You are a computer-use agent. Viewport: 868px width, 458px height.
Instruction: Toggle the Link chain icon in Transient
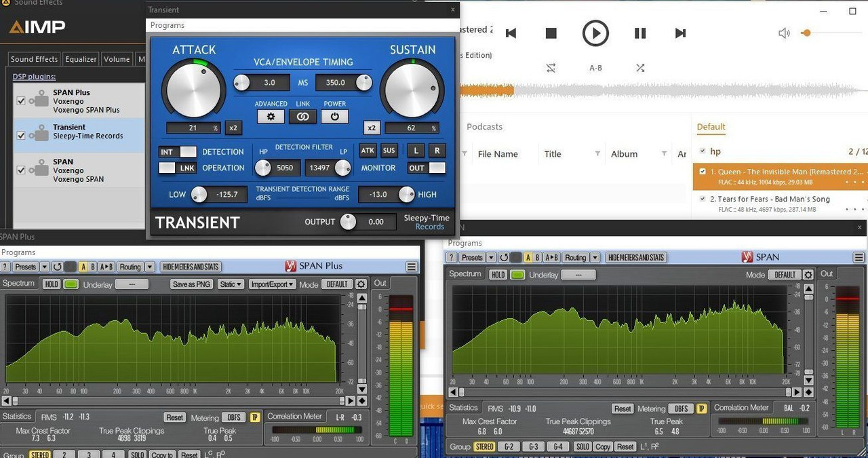(x=302, y=117)
